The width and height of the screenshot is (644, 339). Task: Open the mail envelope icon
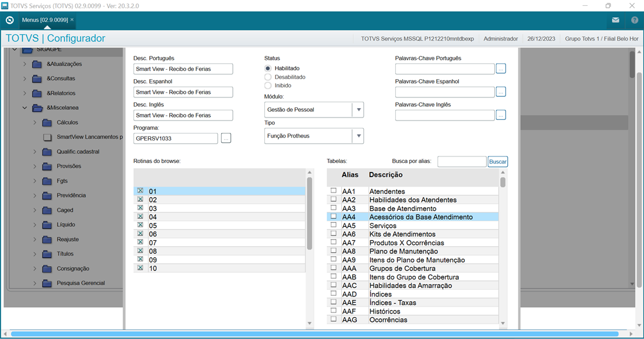pos(615,19)
